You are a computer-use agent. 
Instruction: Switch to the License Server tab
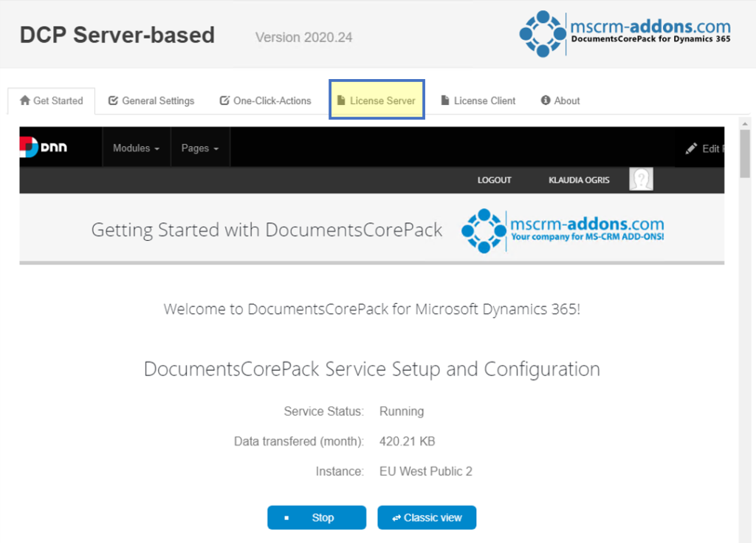pos(377,100)
